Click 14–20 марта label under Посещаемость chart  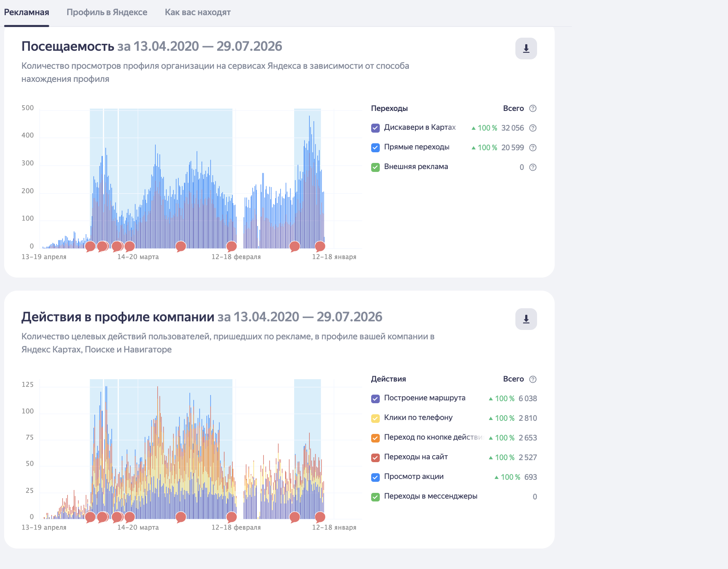138,257
